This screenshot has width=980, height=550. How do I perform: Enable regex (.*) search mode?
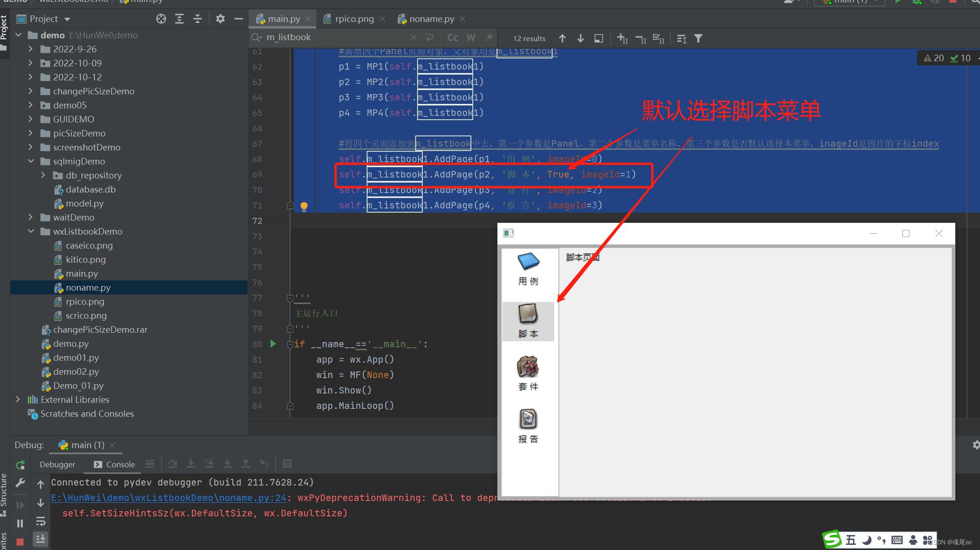click(x=489, y=37)
